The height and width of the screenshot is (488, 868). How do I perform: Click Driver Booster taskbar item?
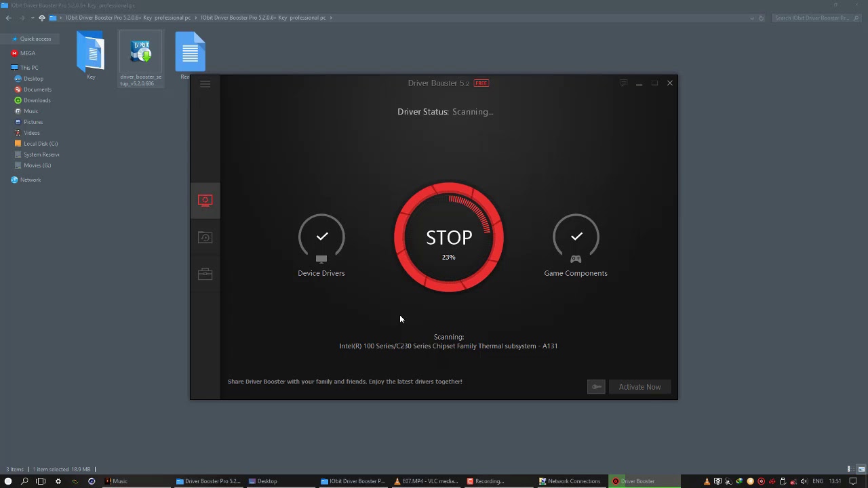[644, 481]
